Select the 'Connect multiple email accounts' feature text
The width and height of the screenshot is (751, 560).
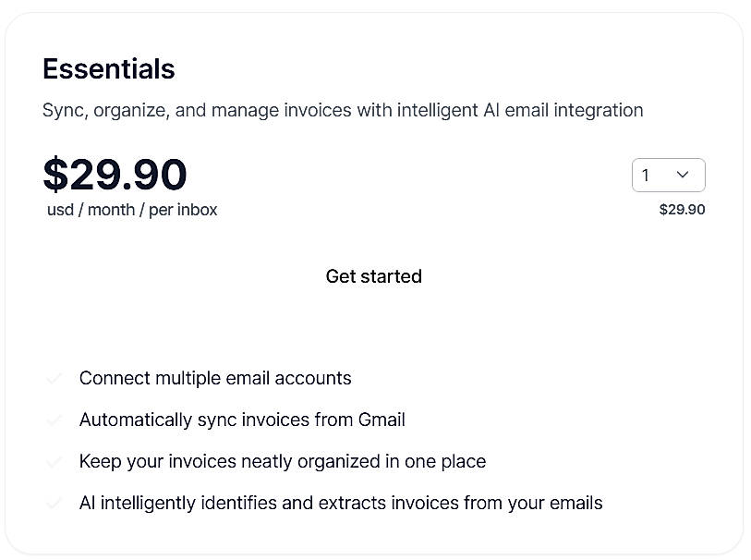tap(214, 378)
